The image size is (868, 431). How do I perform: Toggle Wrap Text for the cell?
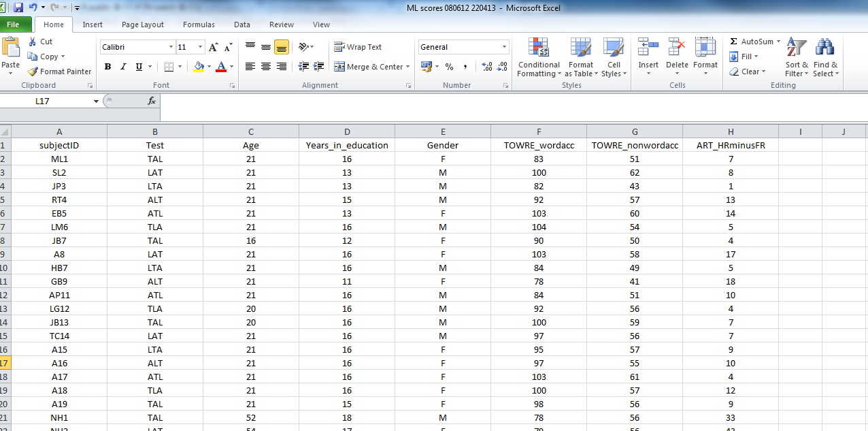click(358, 47)
